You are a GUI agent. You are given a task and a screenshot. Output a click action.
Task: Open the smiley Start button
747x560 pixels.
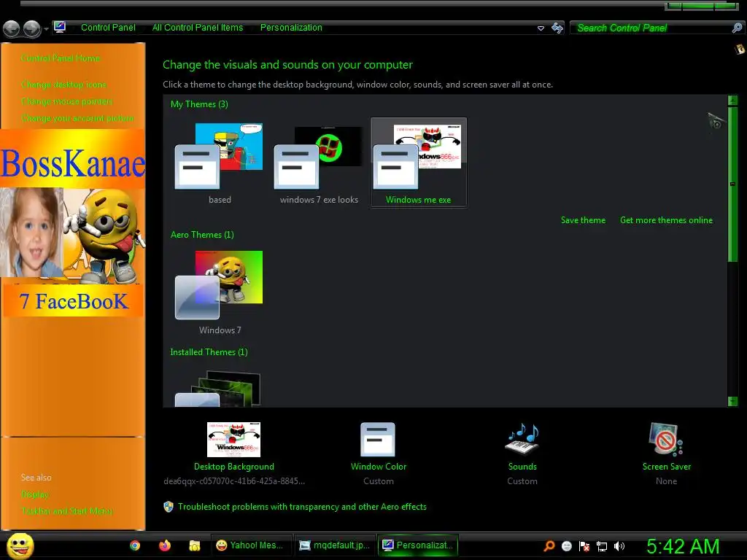click(20, 545)
